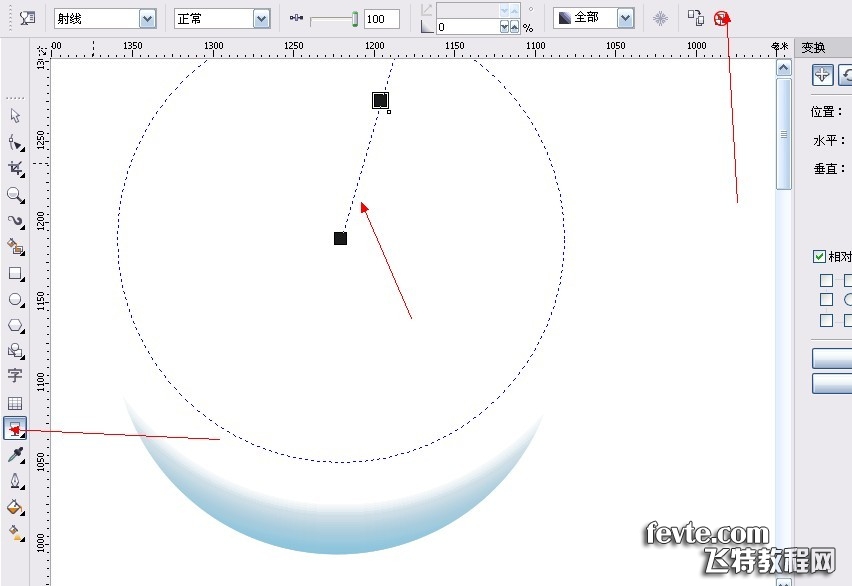Select the Rectangle tool
Image resolution: width=852 pixels, height=586 pixels.
15,273
